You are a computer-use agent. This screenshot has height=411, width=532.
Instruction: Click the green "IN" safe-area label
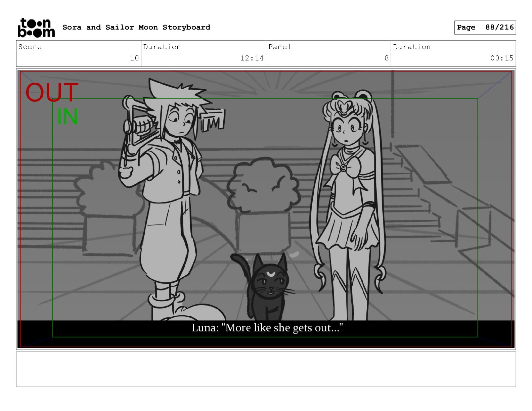[68, 117]
